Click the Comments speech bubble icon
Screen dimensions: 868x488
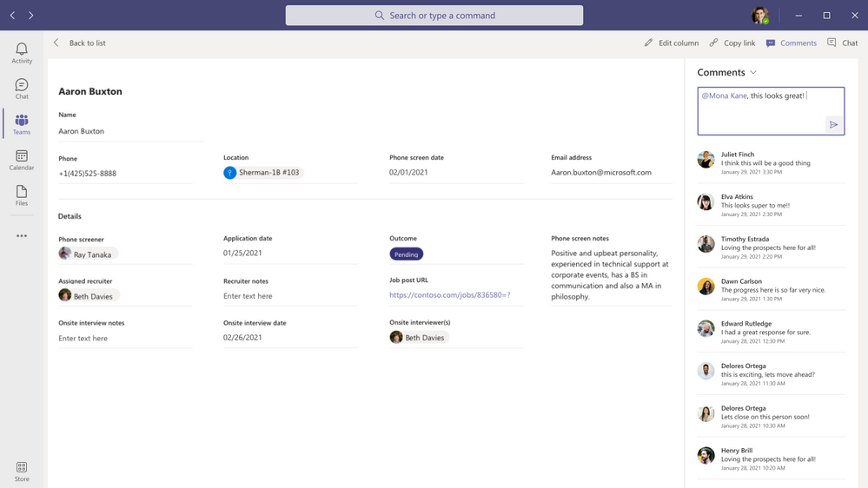[771, 43]
